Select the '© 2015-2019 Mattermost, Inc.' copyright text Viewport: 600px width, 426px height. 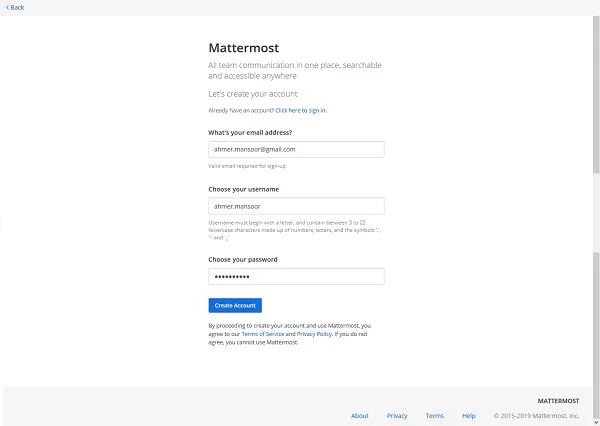[x=536, y=416]
